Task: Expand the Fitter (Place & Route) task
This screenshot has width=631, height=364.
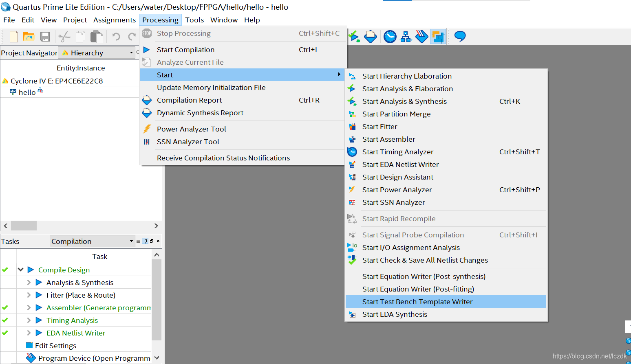Action: (29, 295)
